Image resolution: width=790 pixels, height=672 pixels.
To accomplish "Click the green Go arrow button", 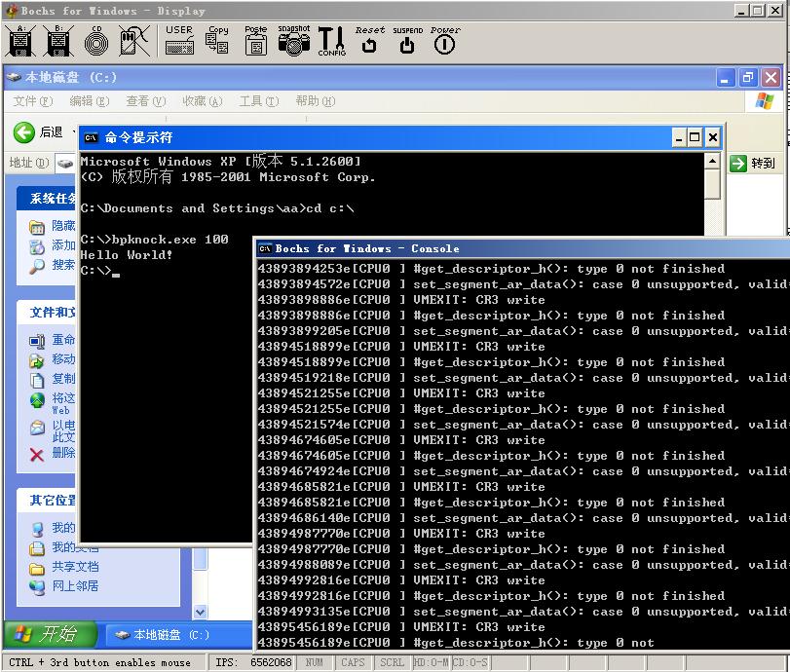I will [x=738, y=164].
